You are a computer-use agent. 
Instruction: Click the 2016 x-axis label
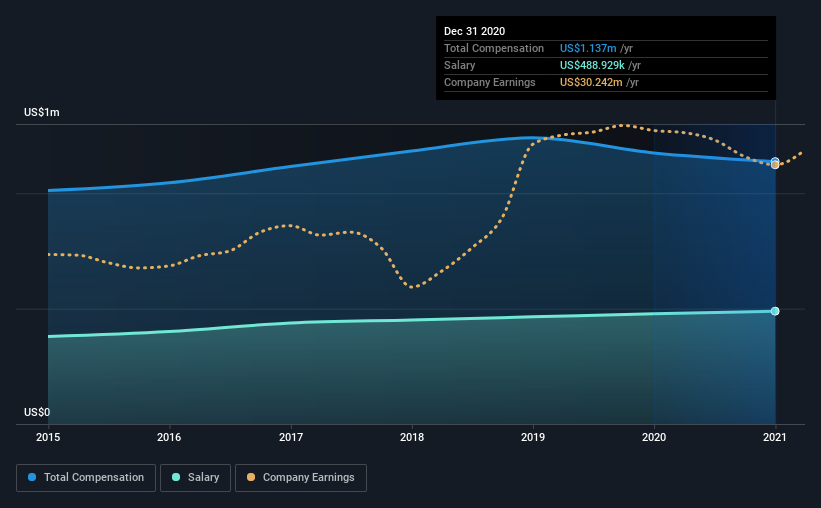[169, 437]
